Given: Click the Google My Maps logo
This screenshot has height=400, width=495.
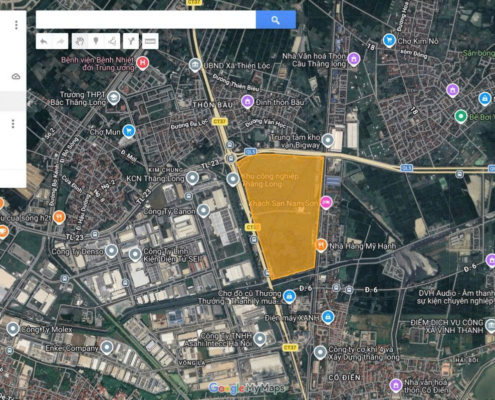Looking at the screenshot, I should [247, 388].
